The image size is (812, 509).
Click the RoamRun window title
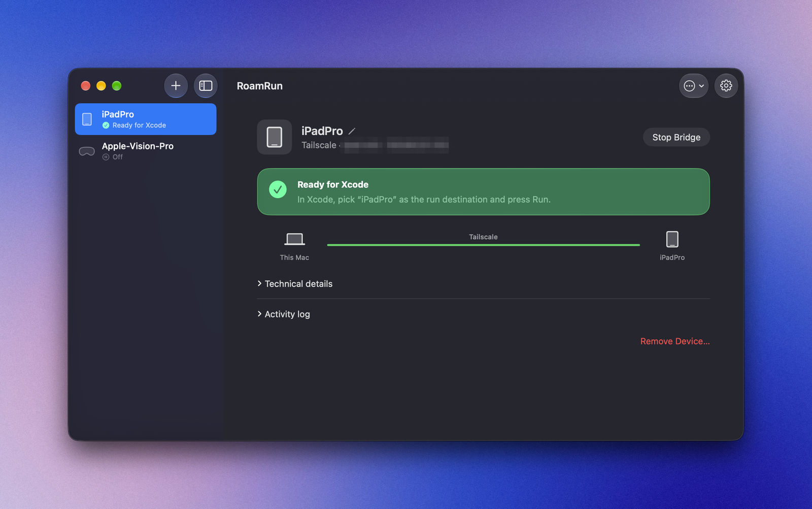[260, 86]
